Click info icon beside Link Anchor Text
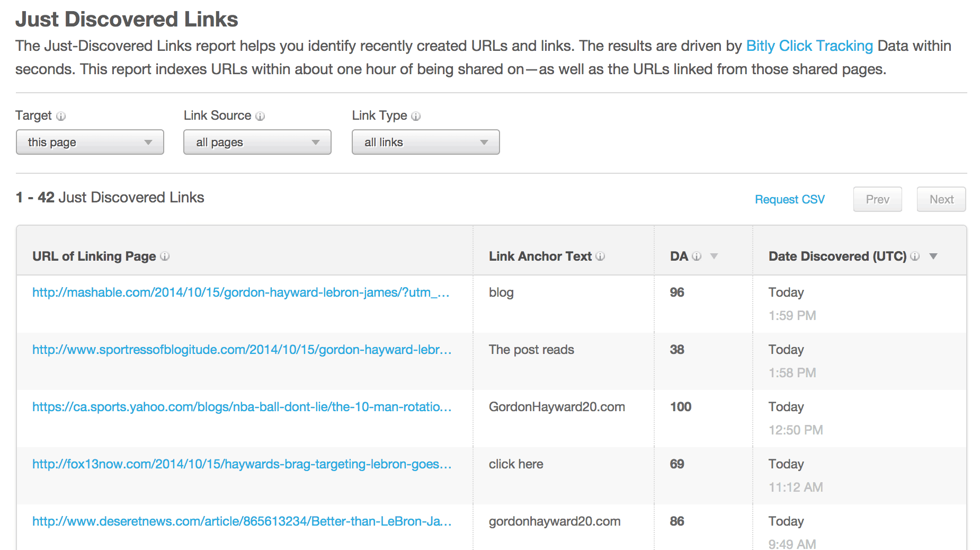 (600, 256)
